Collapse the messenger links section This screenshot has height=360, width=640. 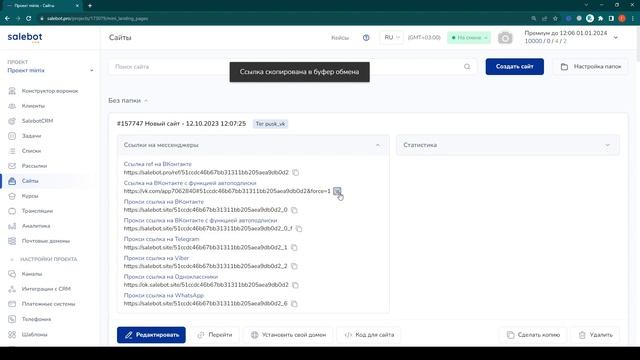378,145
